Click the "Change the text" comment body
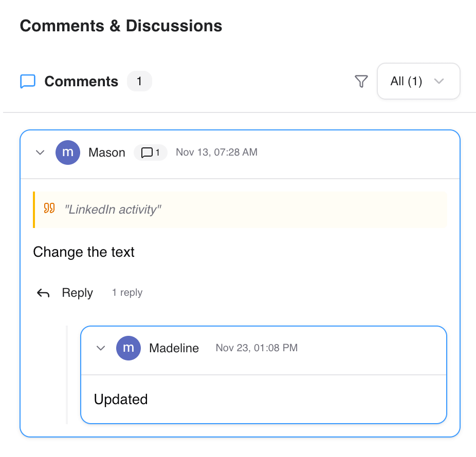The image size is (476, 457). pos(84,252)
